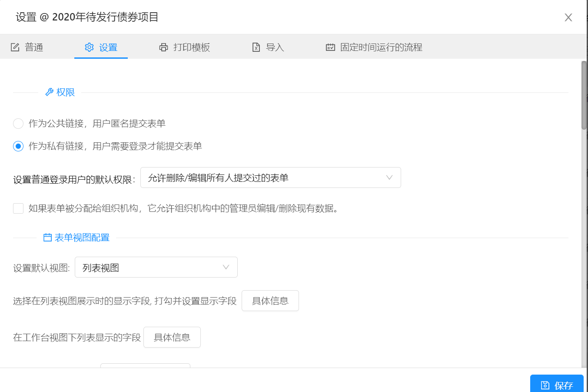Click the dialog title 设置 @ 2020年待发行债券项目
Screen dimensions: 588x392
(87, 17)
